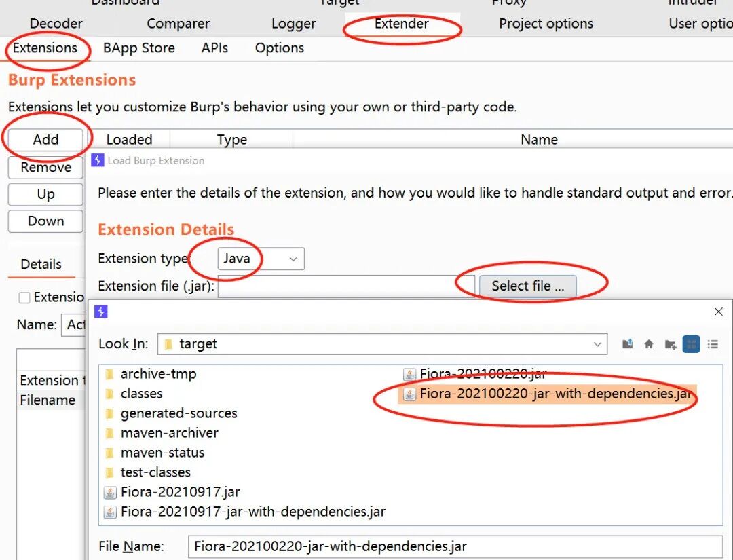Open the Extension type Java dropdown

tap(261, 259)
